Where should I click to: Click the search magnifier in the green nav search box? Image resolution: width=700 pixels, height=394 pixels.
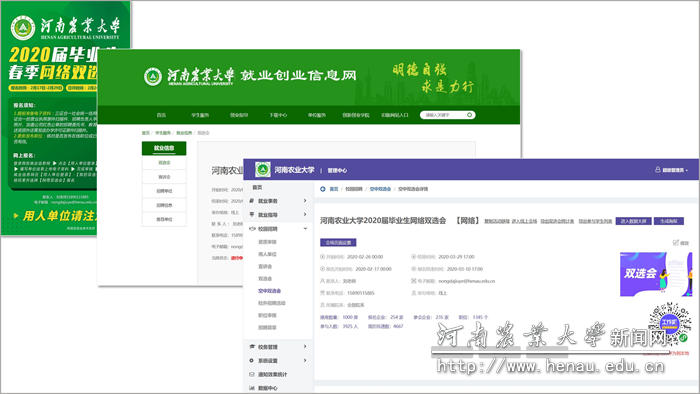click(469, 115)
